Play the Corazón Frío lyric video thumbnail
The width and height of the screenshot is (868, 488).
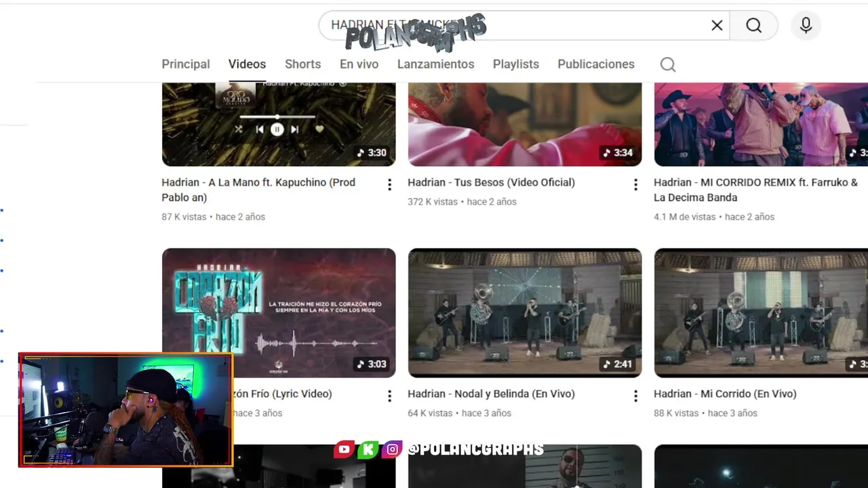(x=279, y=312)
